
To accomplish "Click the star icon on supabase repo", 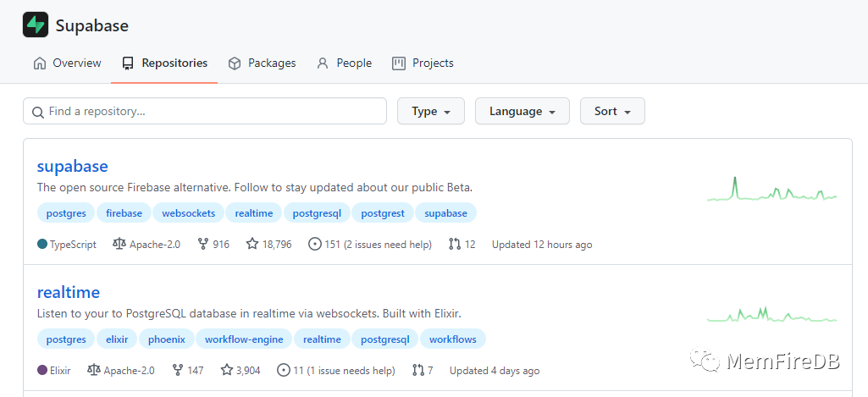I will [x=252, y=245].
